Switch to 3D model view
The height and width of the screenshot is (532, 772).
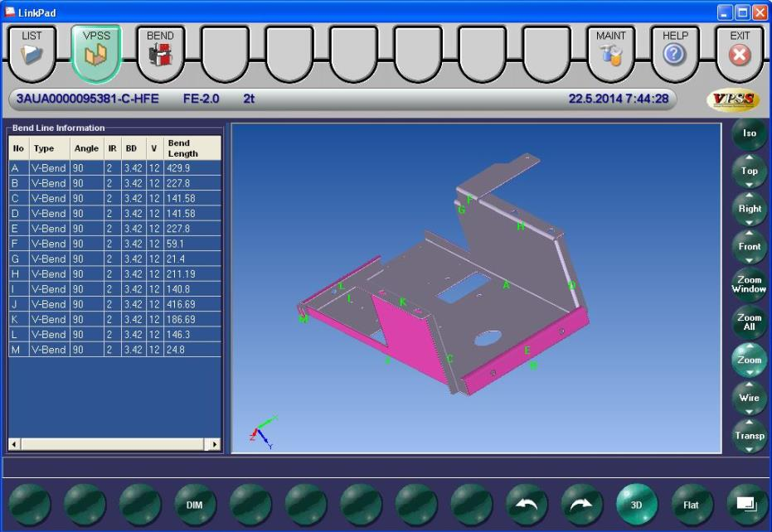[x=637, y=505]
